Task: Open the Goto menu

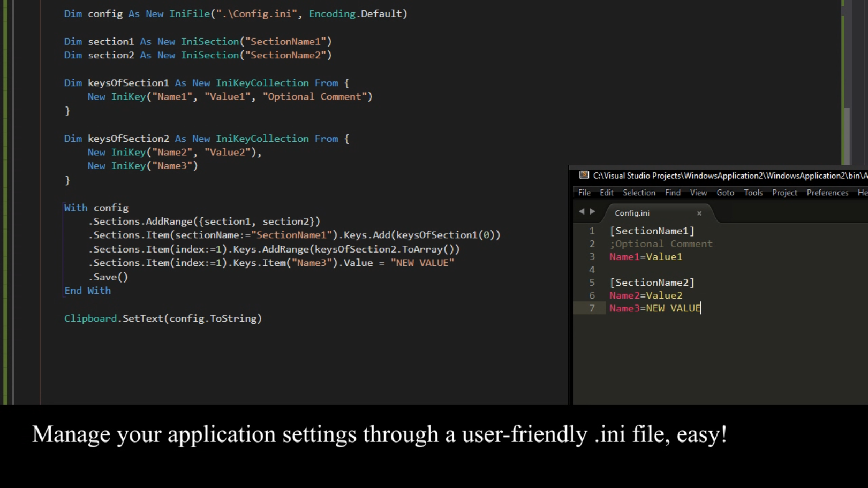Action: pos(725,193)
